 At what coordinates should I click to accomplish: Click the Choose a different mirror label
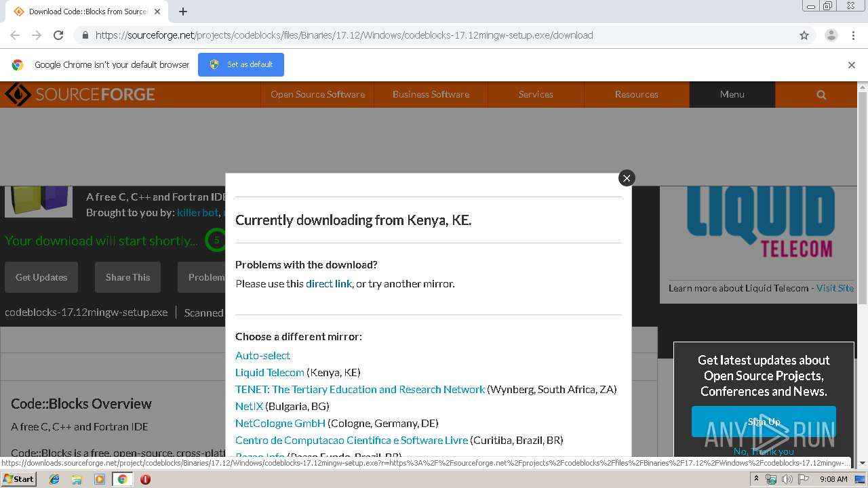coord(298,336)
